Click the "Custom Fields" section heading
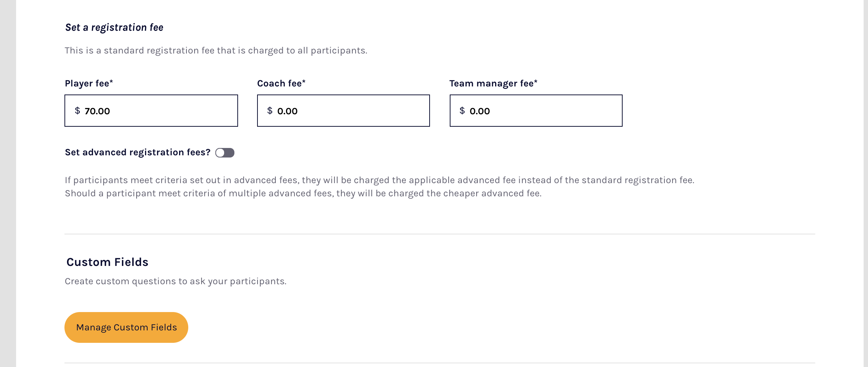 107,262
